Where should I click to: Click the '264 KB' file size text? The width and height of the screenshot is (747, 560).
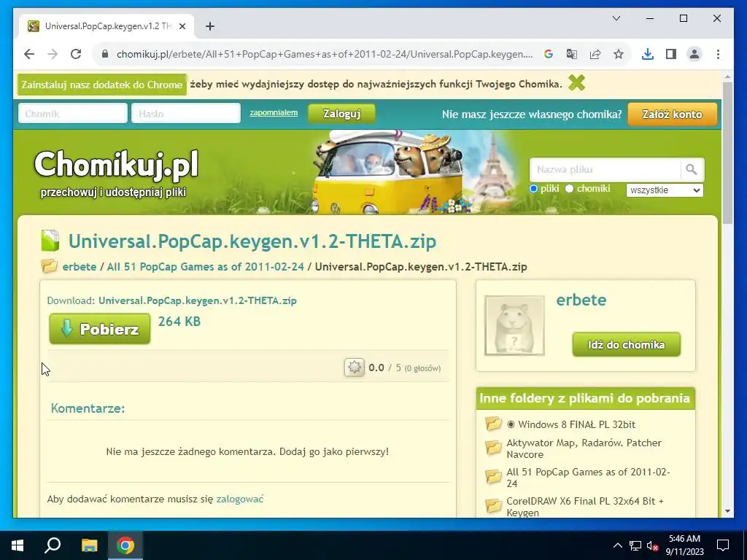(x=179, y=322)
